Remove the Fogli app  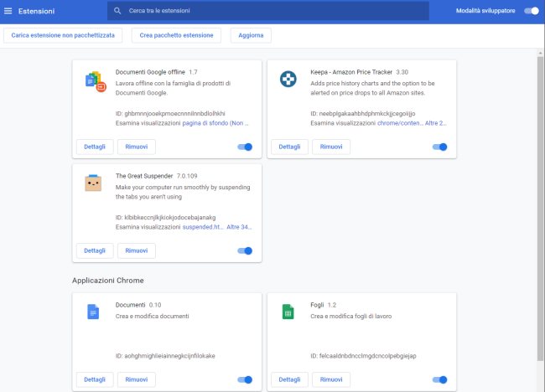pos(331,379)
